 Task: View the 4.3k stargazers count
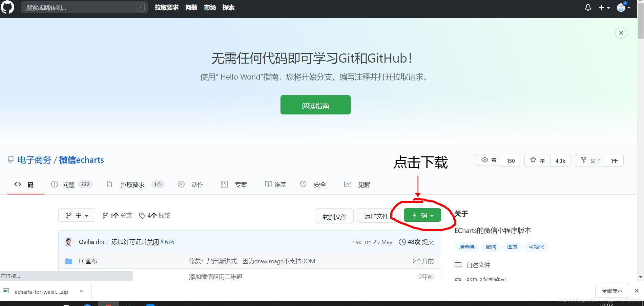(x=560, y=160)
